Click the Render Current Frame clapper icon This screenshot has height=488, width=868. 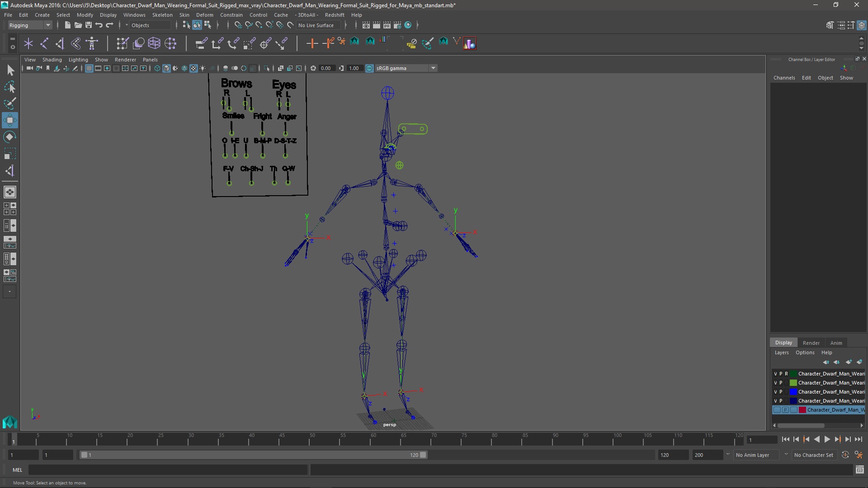[377, 25]
